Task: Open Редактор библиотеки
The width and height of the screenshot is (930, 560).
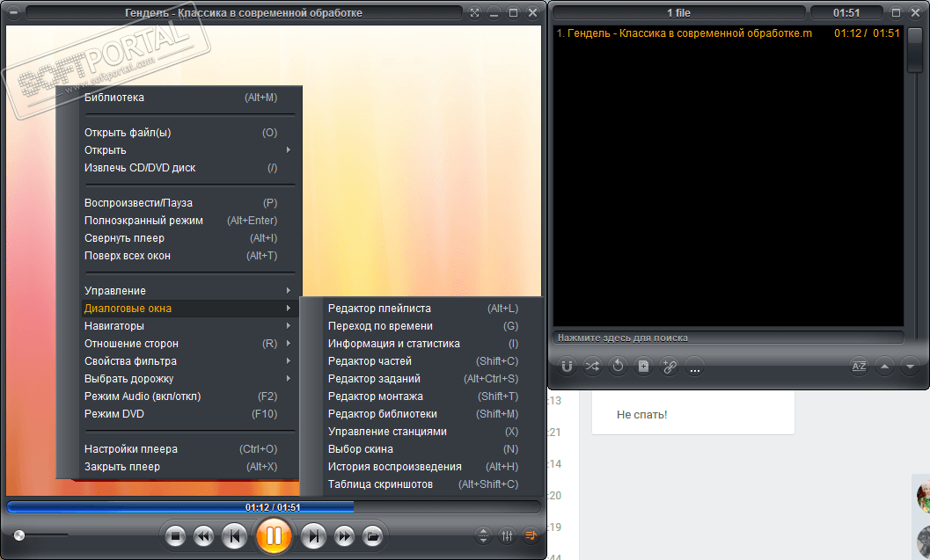Action: click(423, 414)
